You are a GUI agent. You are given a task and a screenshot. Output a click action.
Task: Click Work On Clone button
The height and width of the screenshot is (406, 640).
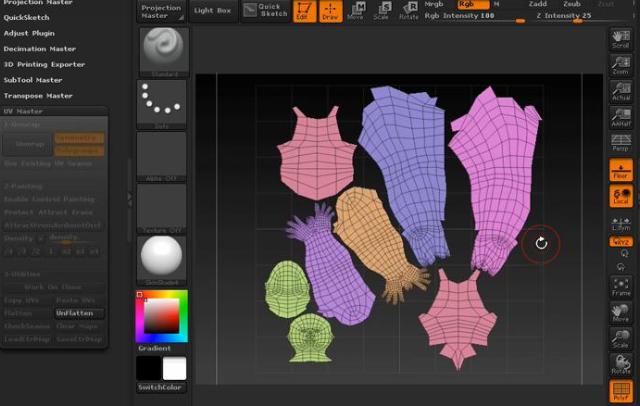[x=53, y=287]
